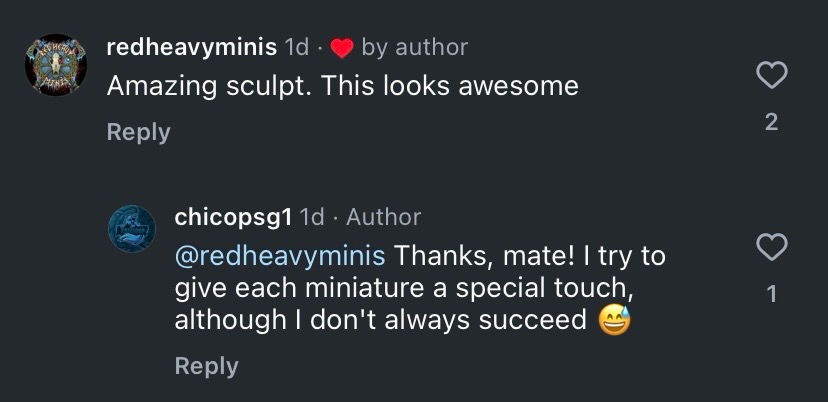Like the redheavyminis comment with heart icon
This screenshot has height=402, width=828.
coord(771,74)
